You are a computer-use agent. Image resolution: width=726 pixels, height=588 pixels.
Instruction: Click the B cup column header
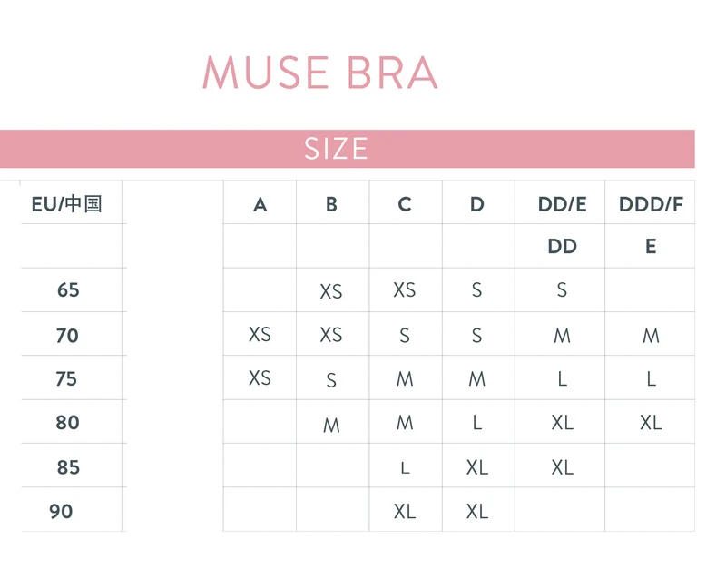pyautogui.click(x=331, y=205)
